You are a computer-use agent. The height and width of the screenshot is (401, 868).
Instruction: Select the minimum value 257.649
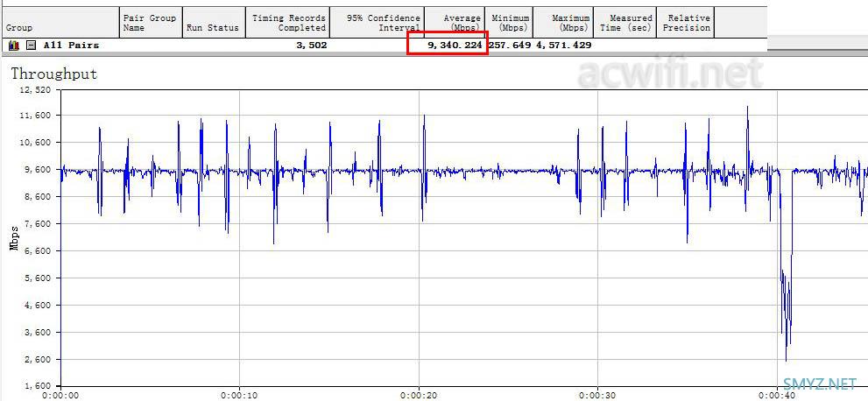(x=510, y=46)
